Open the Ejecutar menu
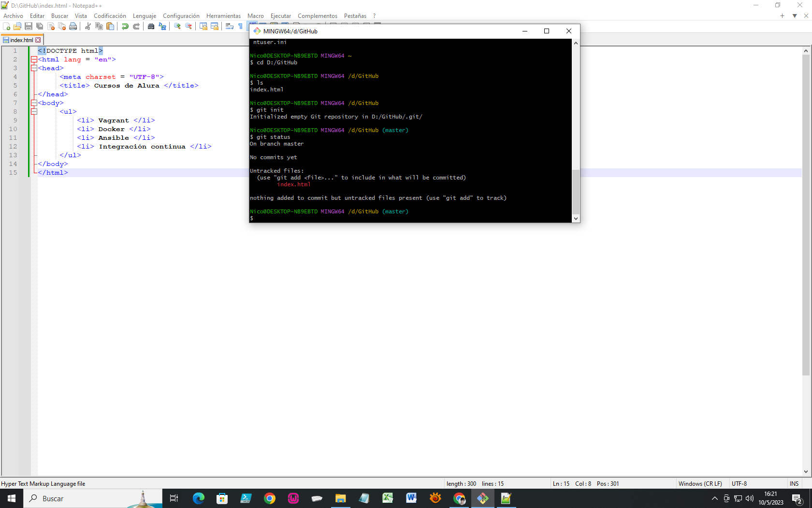This screenshot has width=812, height=508. tap(281, 16)
